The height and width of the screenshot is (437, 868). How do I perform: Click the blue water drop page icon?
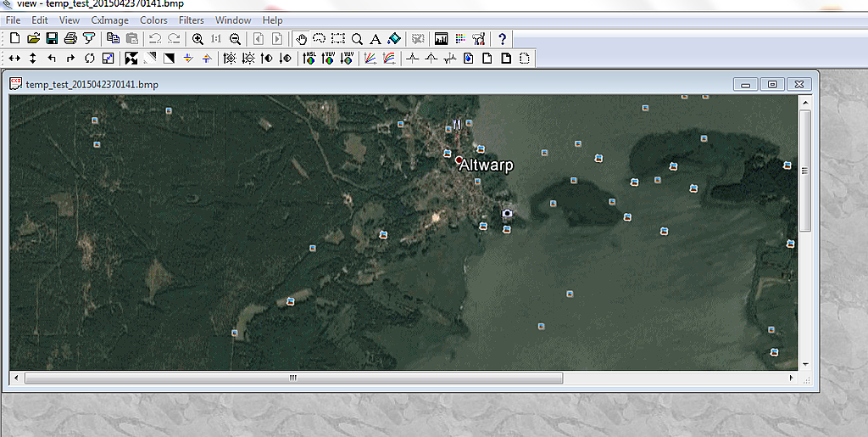click(468, 58)
